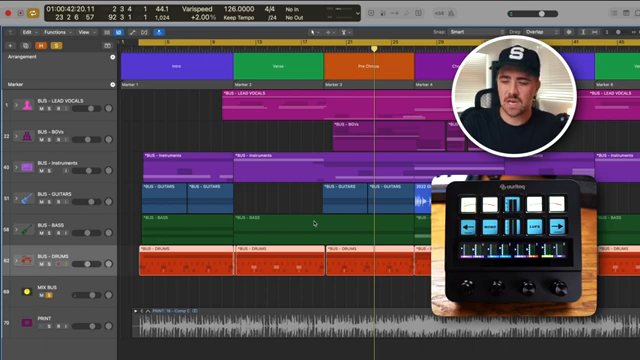Add arrangement marker with plus button

(113, 57)
